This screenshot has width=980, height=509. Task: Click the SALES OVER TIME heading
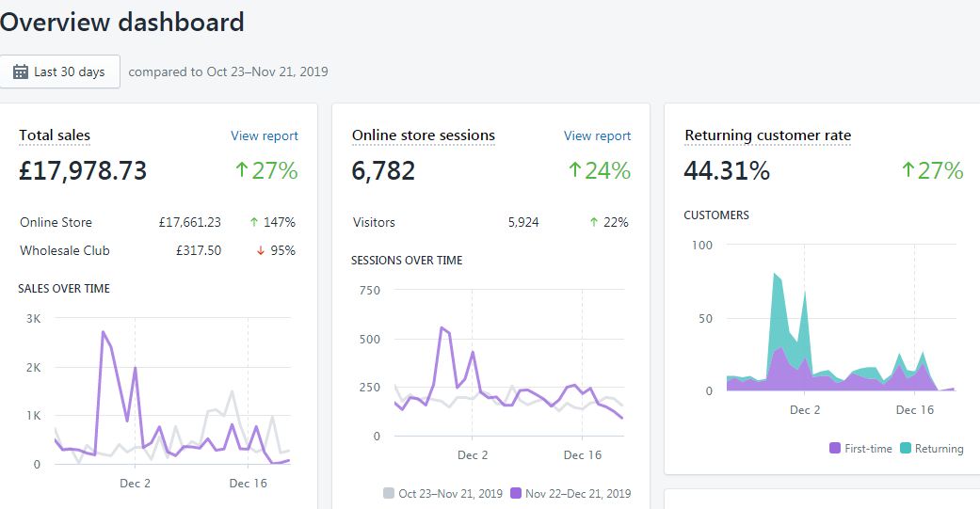pos(64,289)
